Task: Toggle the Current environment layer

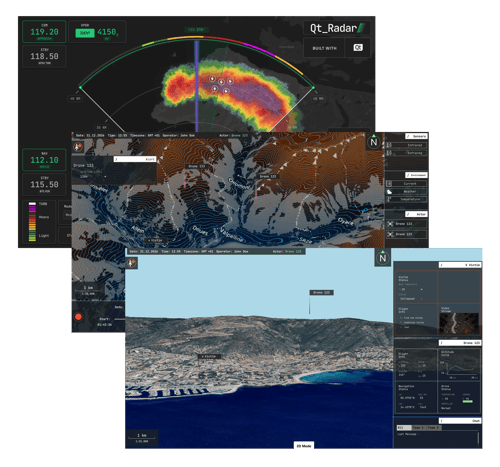Action: click(x=406, y=184)
